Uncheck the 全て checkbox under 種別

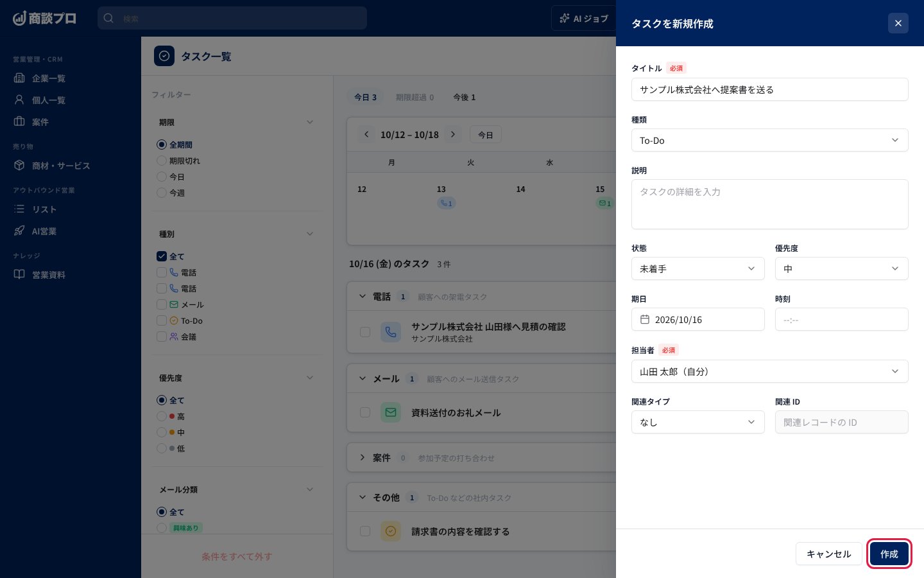click(162, 256)
